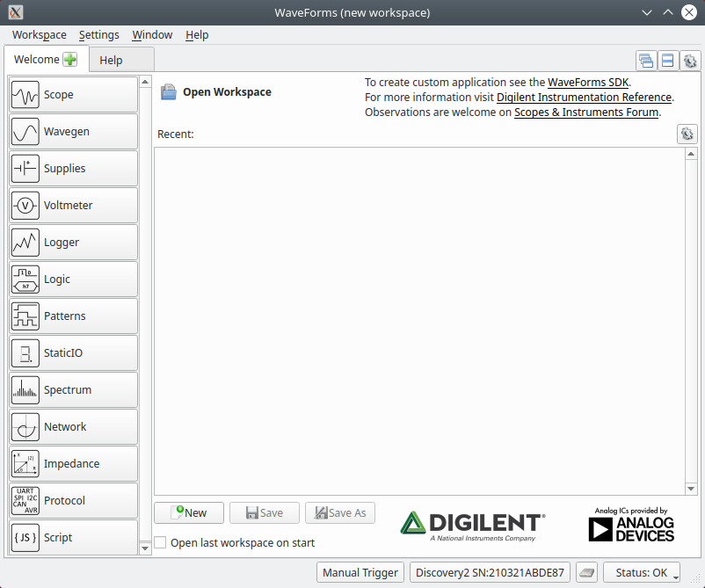
Task: Follow the WaveForms SDK link
Action: pos(588,83)
